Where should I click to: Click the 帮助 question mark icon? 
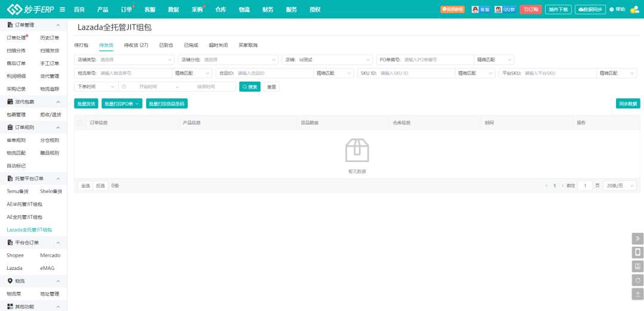(612, 10)
